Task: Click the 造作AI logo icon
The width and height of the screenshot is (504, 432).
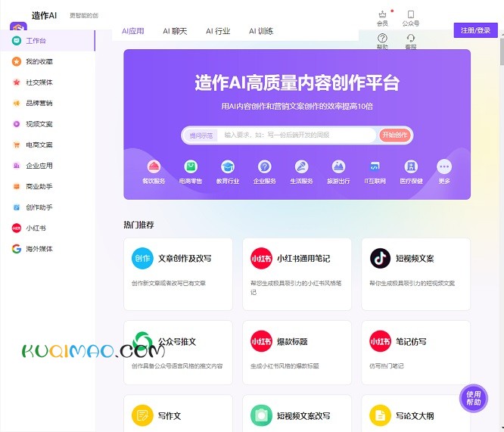Action: point(18,26)
